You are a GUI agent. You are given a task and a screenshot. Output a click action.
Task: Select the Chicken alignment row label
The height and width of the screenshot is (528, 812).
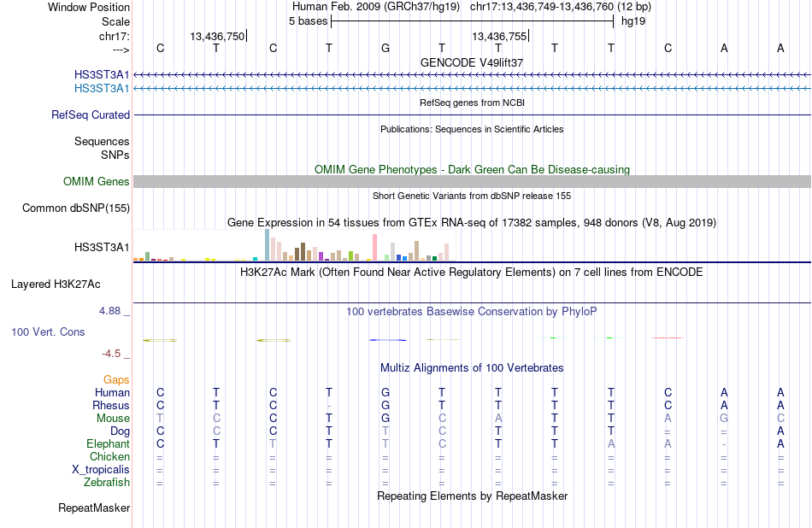tap(109, 456)
